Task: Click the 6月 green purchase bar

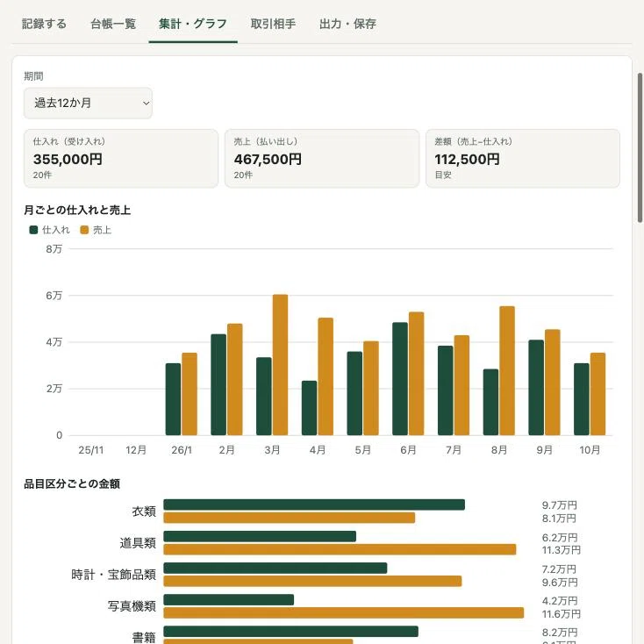Action: [400, 379]
